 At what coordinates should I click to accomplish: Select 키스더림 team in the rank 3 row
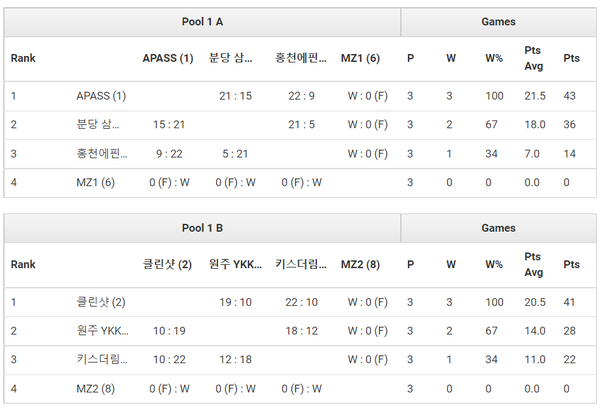(x=102, y=360)
